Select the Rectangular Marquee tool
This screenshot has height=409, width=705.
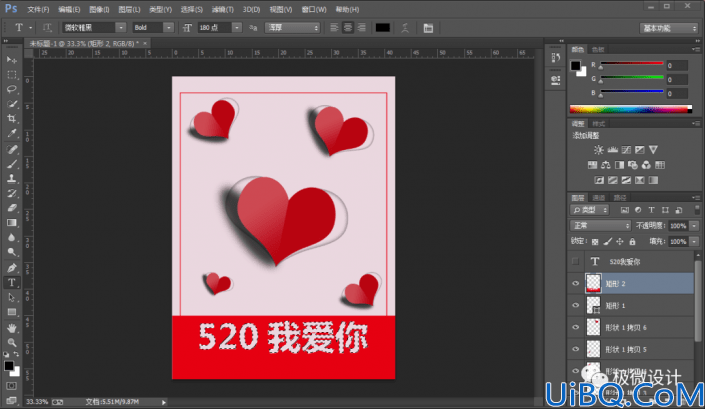[12, 75]
